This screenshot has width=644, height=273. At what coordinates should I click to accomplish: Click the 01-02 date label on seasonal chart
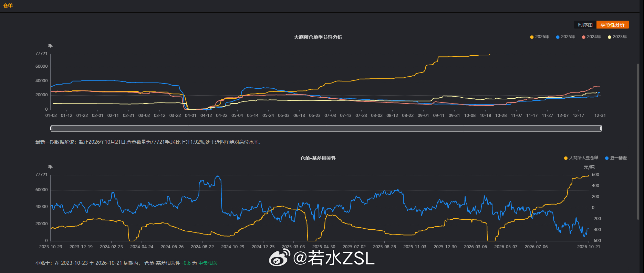tap(51, 116)
